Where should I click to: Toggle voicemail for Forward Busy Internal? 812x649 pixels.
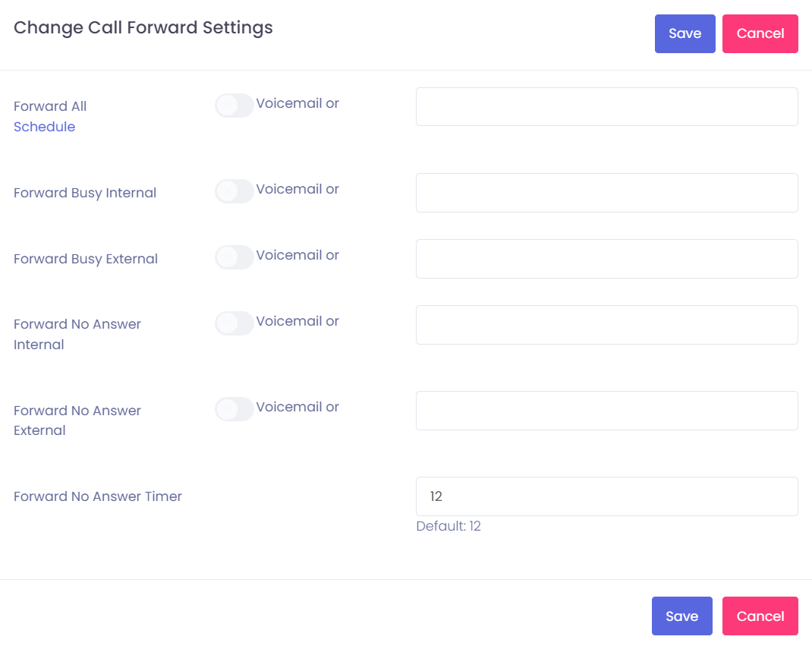[234, 191]
